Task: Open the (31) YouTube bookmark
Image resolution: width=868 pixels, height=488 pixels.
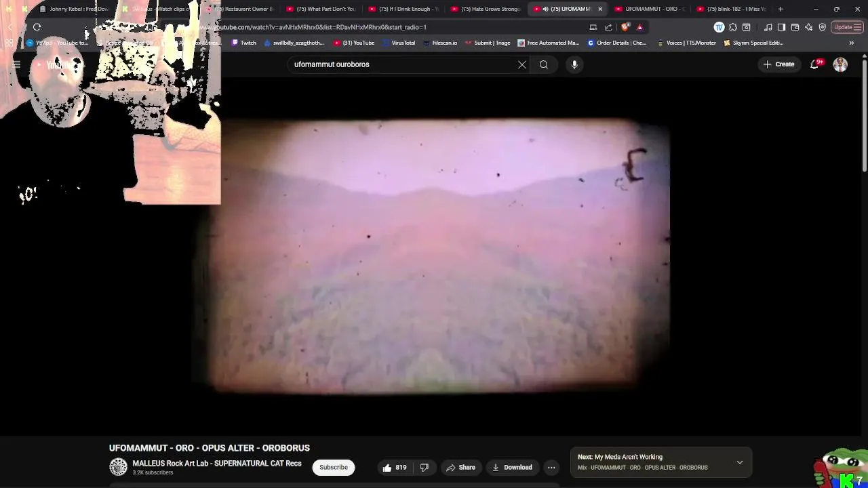Action: pyautogui.click(x=354, y=43)
